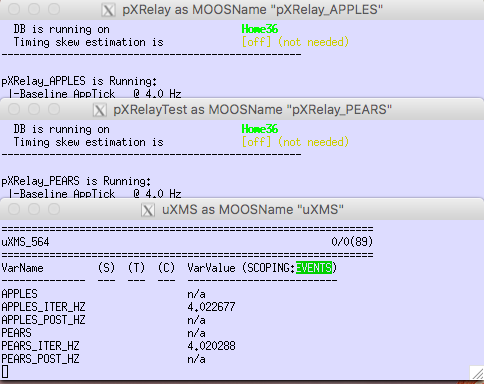Click the uXMS window title text

coord(253,210)
